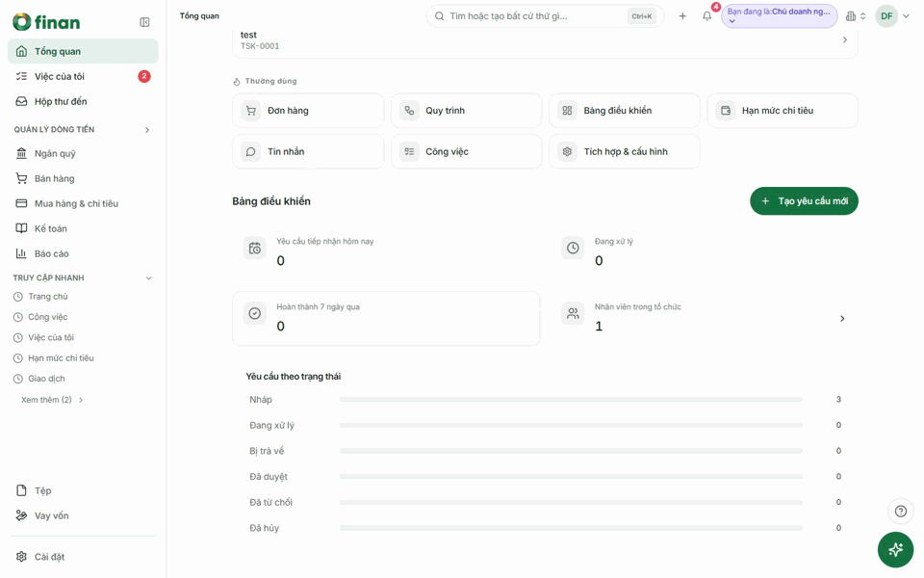
Task: Open notifications bell
Action: click(x=707, y=16)
